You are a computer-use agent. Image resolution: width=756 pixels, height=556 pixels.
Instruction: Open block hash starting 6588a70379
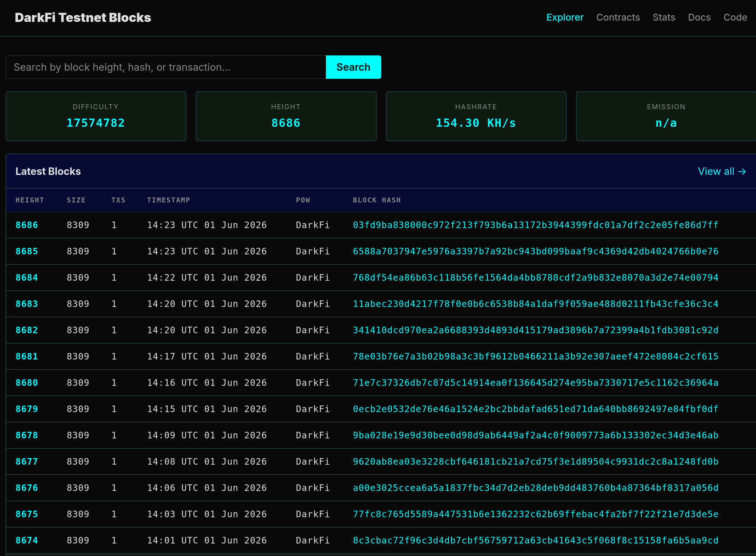pyautogui.click(x=535, y=252)
